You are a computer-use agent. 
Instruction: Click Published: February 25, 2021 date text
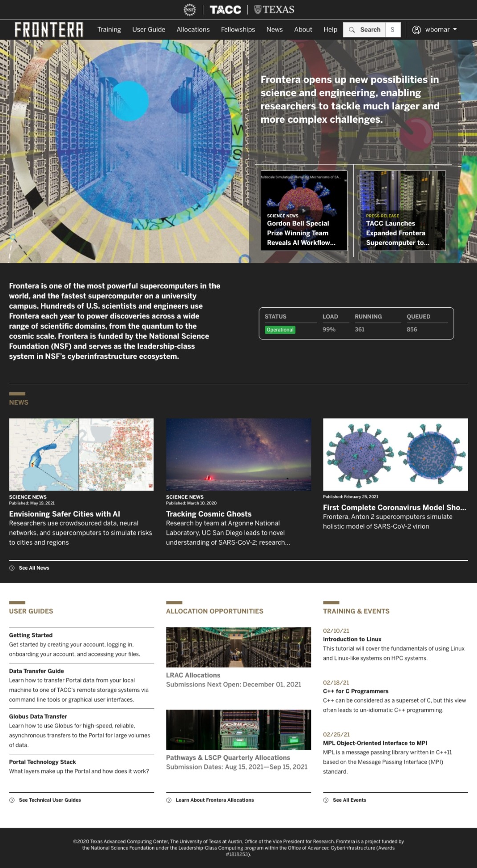click(351, 497)
